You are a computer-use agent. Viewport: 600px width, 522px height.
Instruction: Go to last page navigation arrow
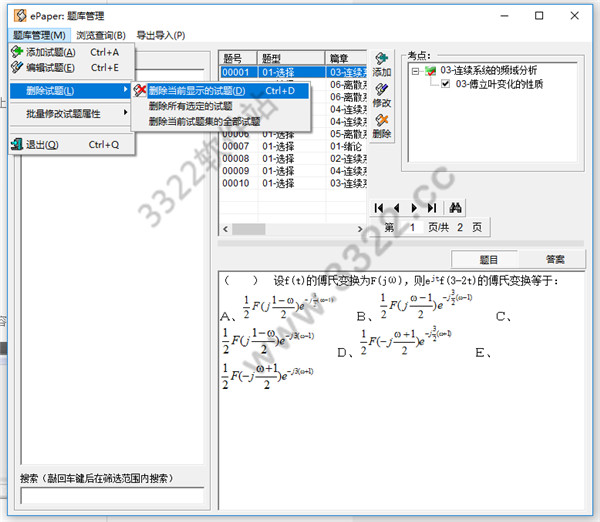click(432, 208)
